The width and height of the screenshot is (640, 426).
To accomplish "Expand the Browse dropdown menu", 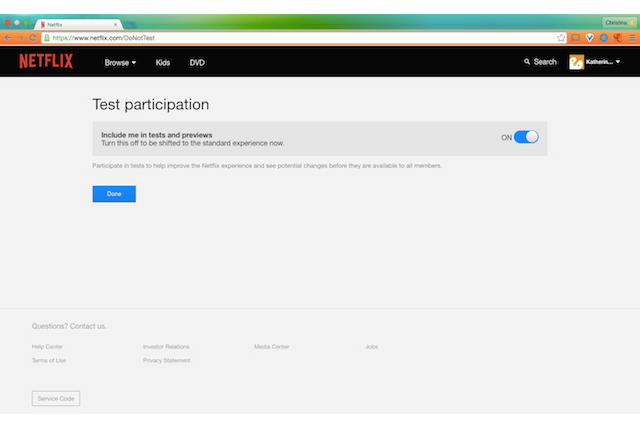I will (x=120, y=62).
